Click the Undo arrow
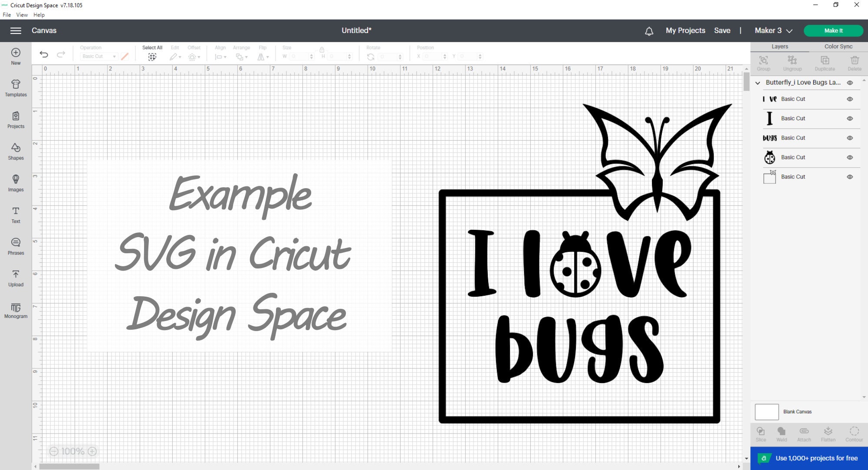Viewport: 868px width, 470px height. tap(44, 54)
